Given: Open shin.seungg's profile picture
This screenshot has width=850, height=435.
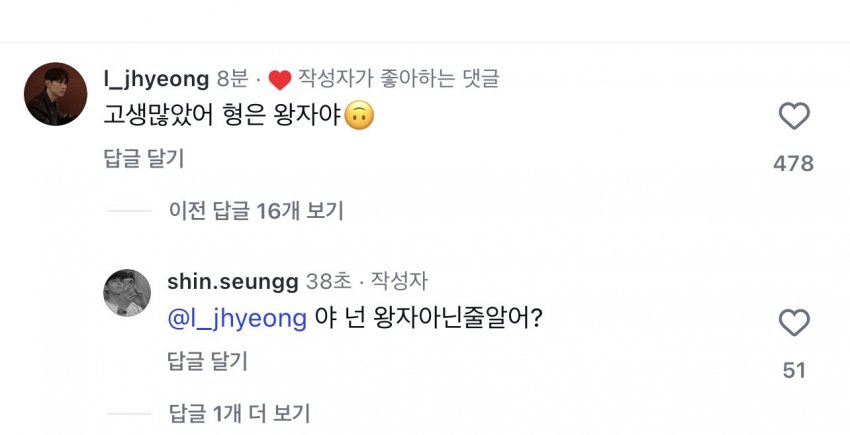Looking at the screenshot, I should (x=127, y=293).
